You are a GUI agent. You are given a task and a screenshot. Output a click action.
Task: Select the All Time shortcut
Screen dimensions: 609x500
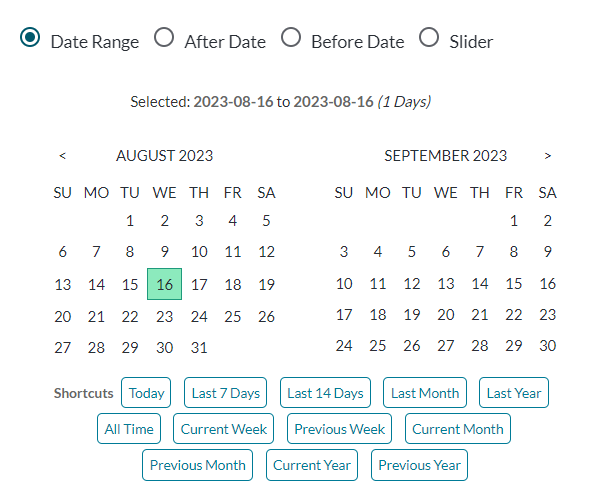coord(129,429)
